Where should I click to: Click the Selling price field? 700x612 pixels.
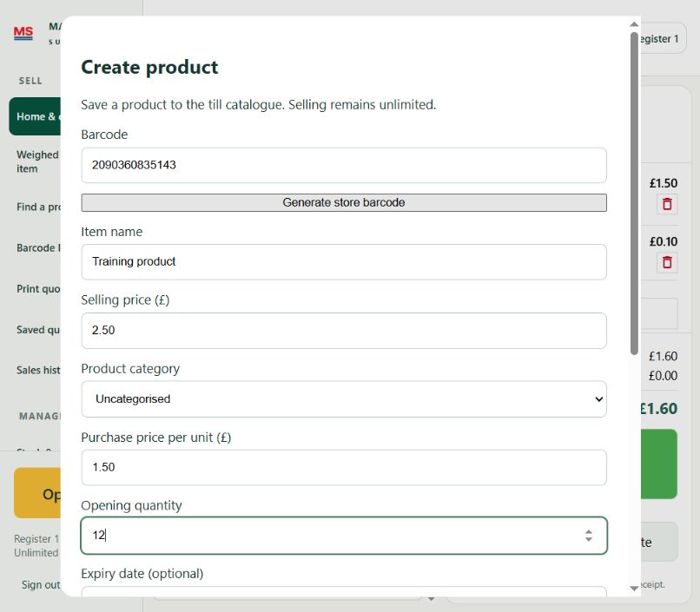tap(344, 331)
